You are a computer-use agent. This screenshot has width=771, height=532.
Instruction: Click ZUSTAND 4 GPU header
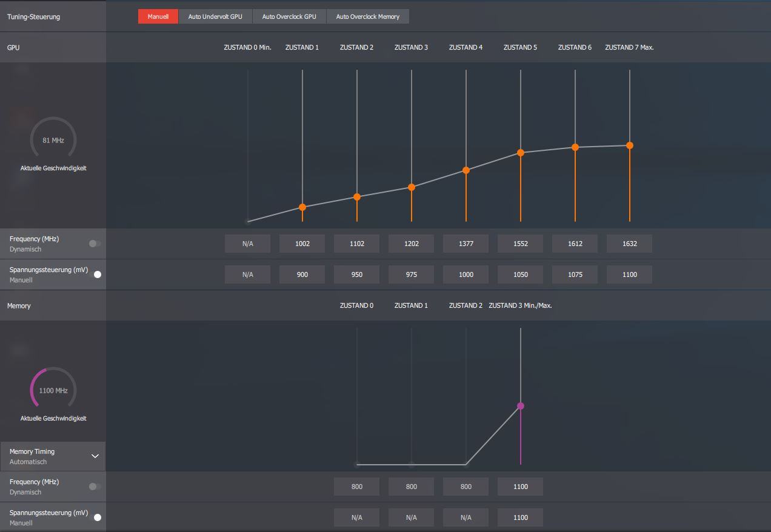click(466, 47)
